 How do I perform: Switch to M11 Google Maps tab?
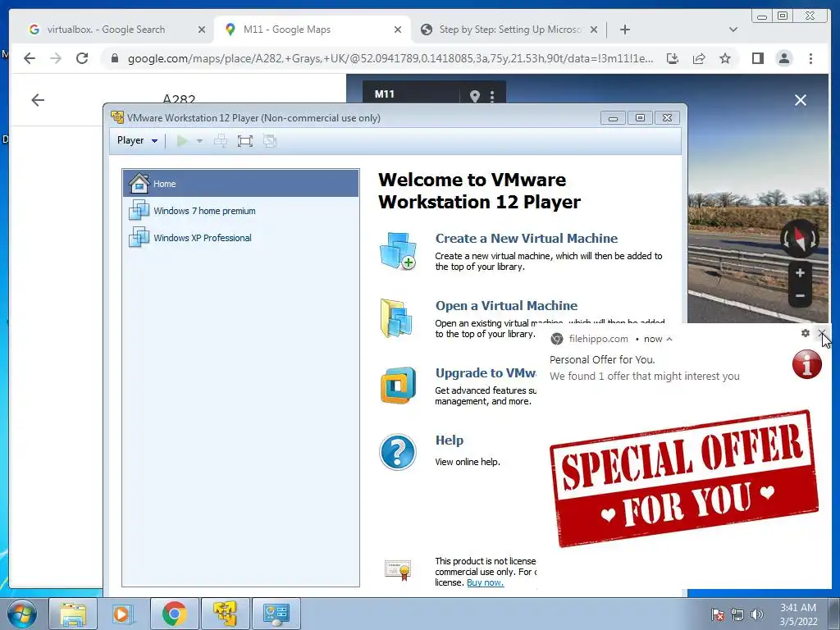[x=287, y=30]
